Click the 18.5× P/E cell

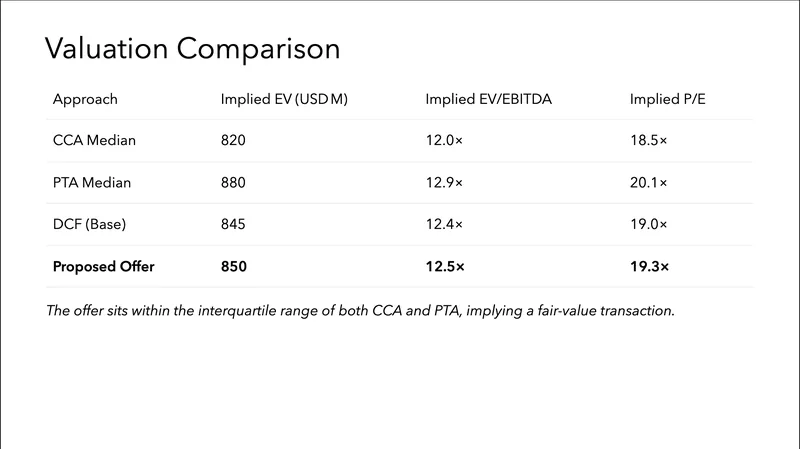[648, 141]
